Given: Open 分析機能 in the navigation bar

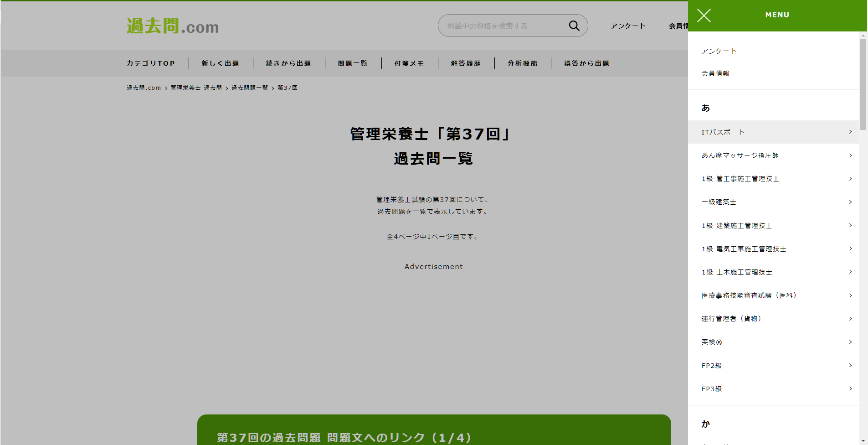Looking at the screenshot, I should [x=523, y=63].
